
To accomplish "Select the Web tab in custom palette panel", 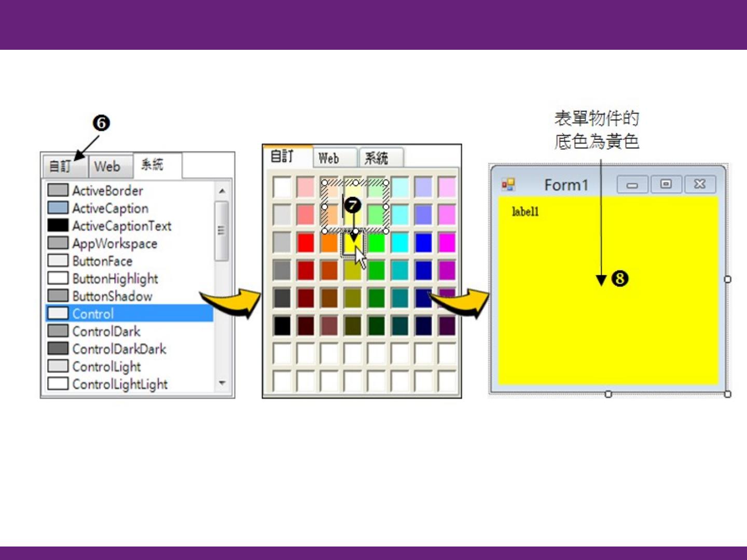I will coord(329,158).
